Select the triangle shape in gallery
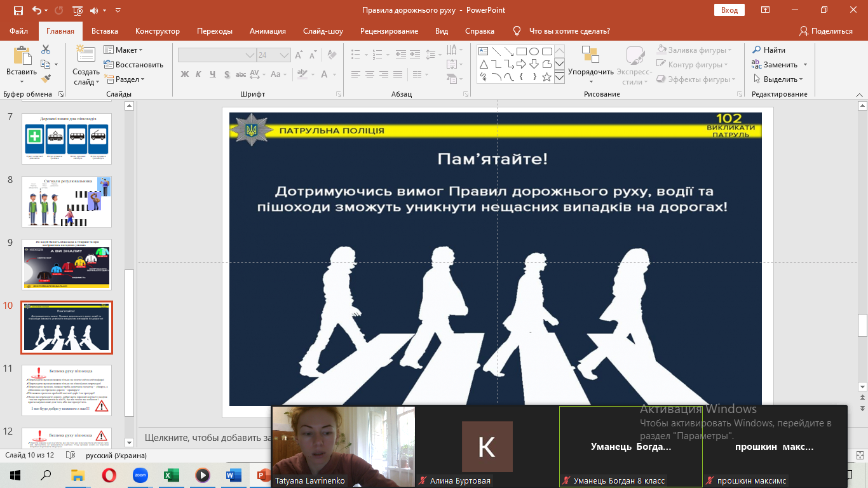The width and height of the screenshot is (868, 488). pos(483,64)
